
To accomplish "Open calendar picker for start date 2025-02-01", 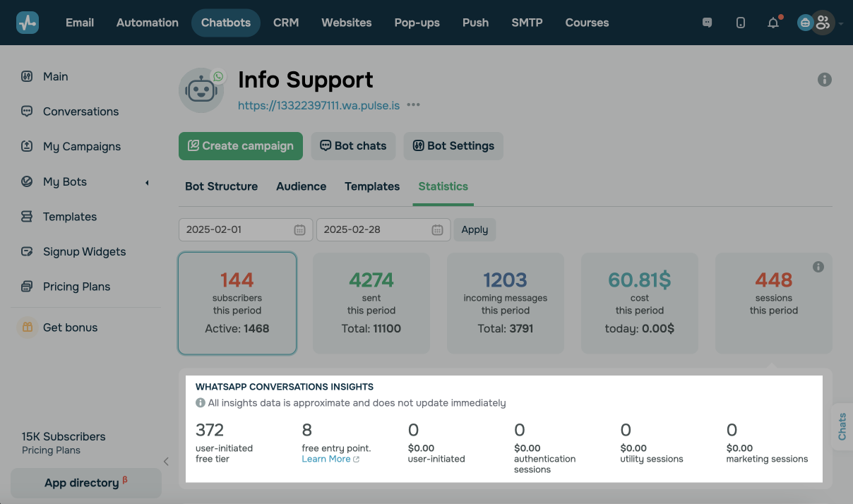I will (299, 229).
